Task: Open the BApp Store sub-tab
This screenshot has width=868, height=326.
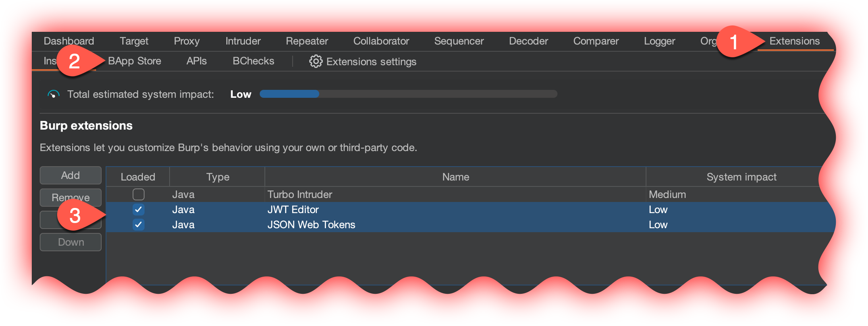Action: tap(135, 61)
